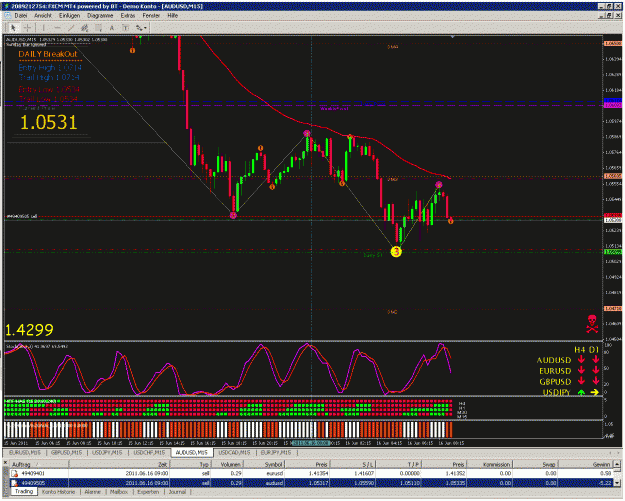Switch to the EURJPY,M15 chart tab
The width and height of the screenshot is (625, 501).
pos(276,452)
